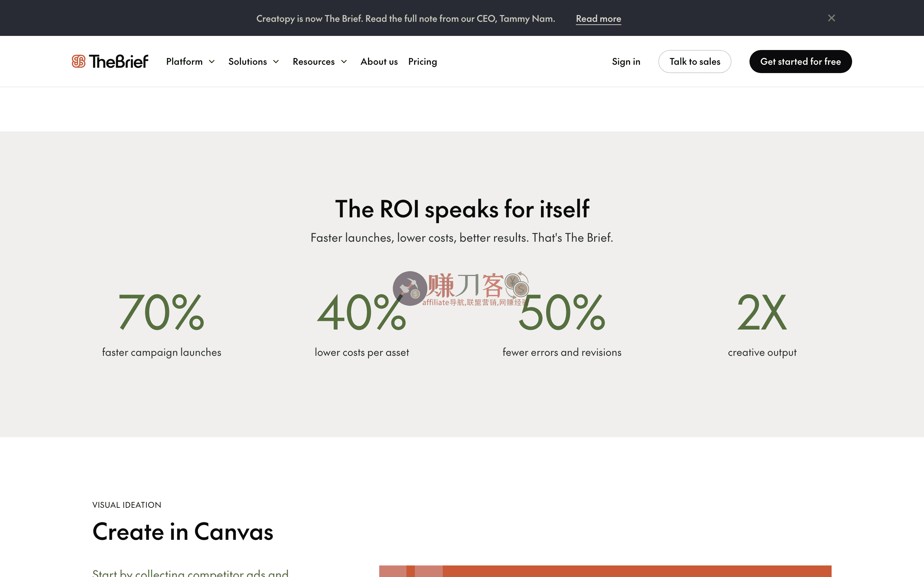Dismiss the announcement banner with X
Image resolution: width=924 pixels, height=577 pixels.
pos(831,18)
